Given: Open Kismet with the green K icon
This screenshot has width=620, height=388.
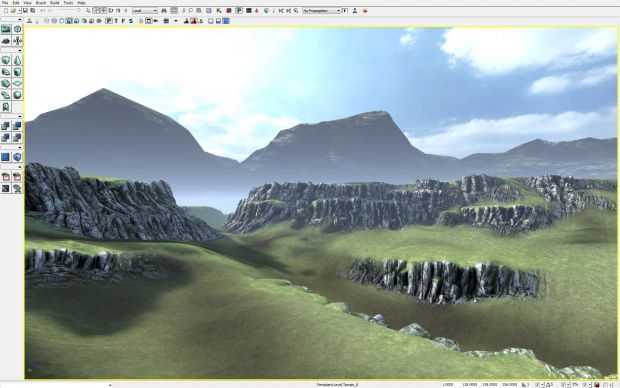Looking at the screenshot, I should pos(219,11).
